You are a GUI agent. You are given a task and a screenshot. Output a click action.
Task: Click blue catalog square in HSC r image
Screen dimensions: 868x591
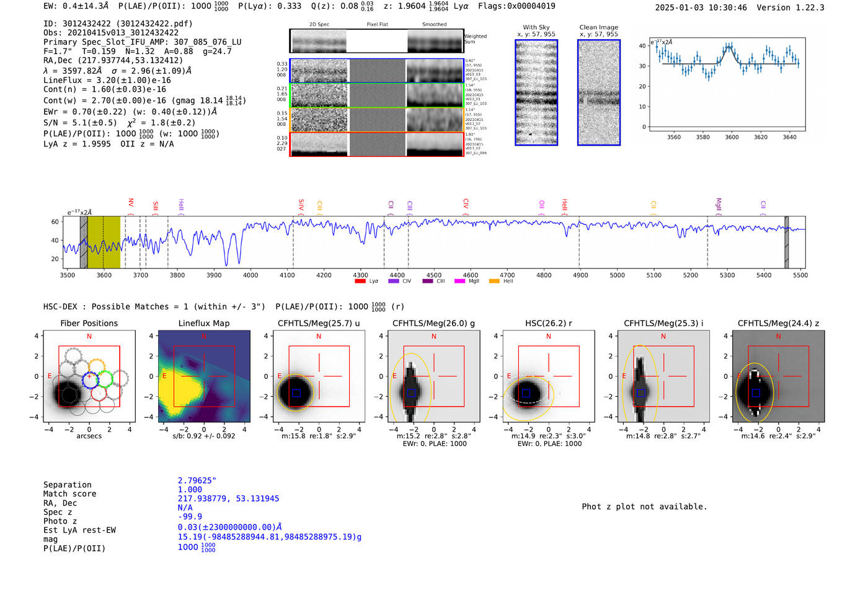tap(526, 393)
